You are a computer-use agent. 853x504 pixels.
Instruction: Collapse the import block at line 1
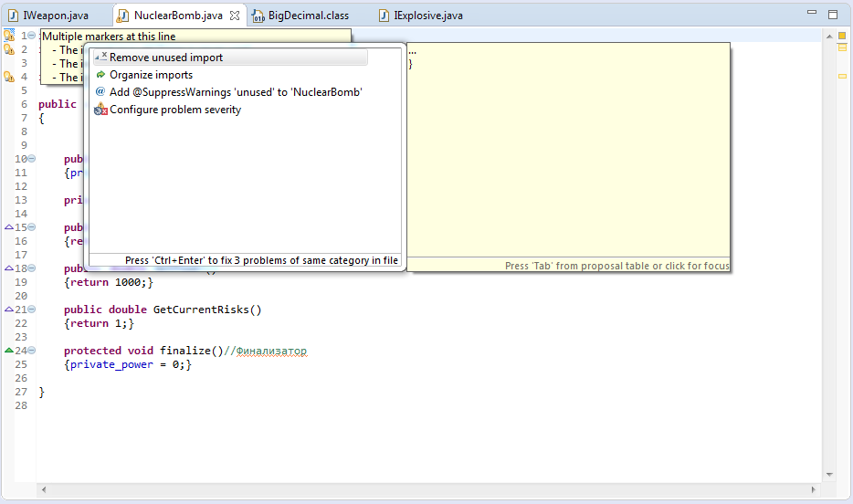pyautogui.click(x=32, y=36)
